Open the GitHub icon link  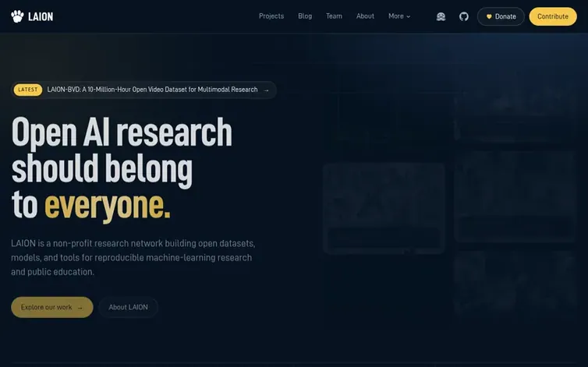coord(464,16)
